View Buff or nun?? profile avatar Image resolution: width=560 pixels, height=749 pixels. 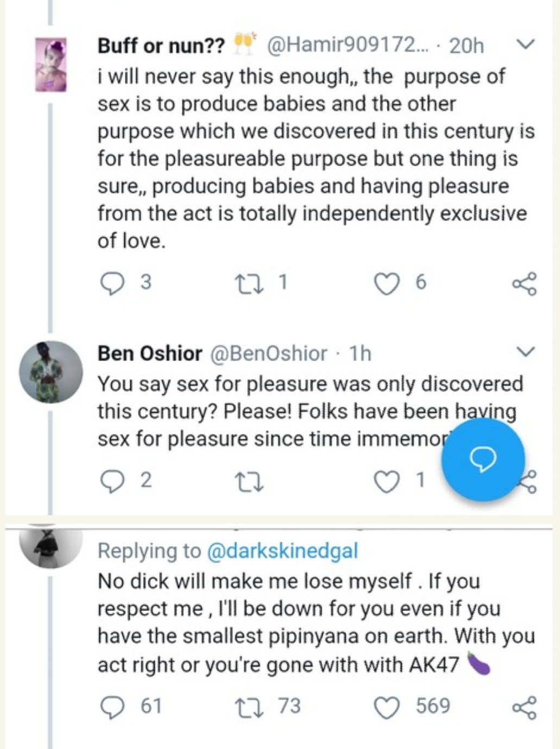coord(51,64)
